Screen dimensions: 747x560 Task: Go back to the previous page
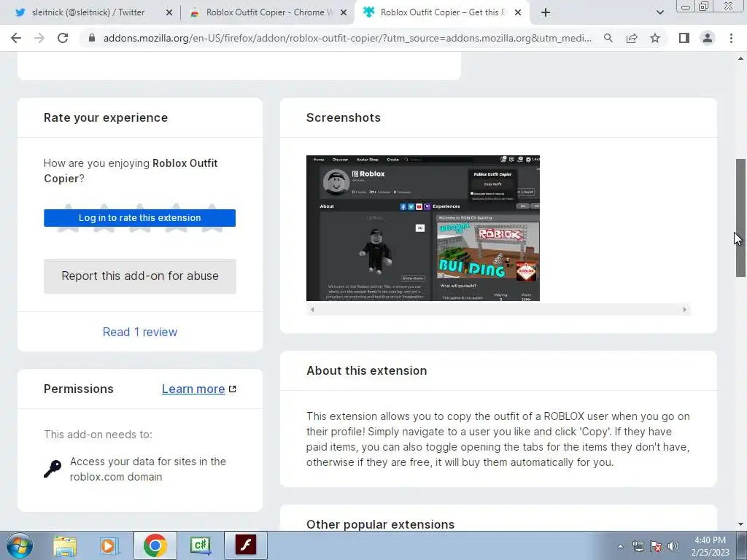(16, 38)
